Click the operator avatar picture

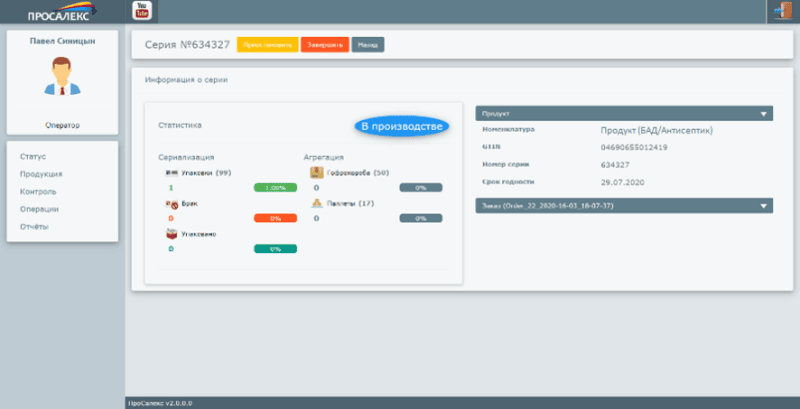pyautogui.click(x=62, y=76)
